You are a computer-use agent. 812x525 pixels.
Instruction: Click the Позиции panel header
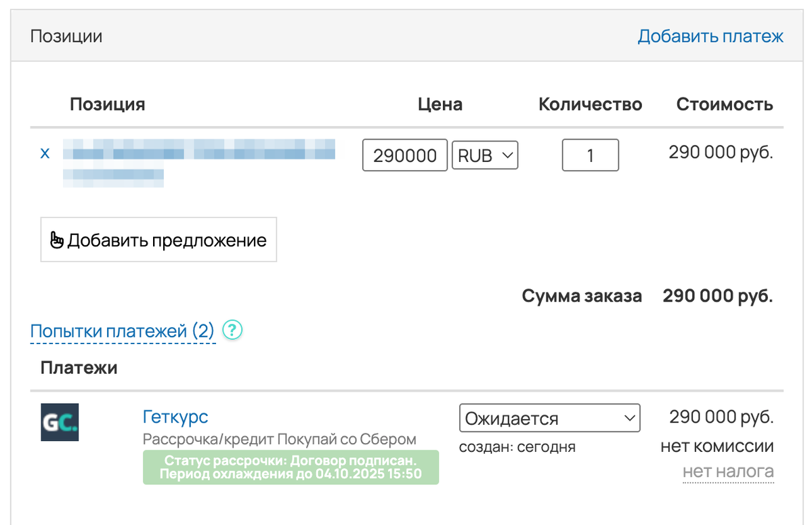point(66,36)
